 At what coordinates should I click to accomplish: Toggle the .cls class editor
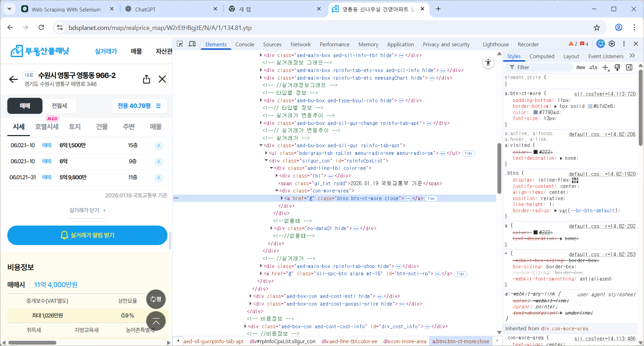pos(593,68)
